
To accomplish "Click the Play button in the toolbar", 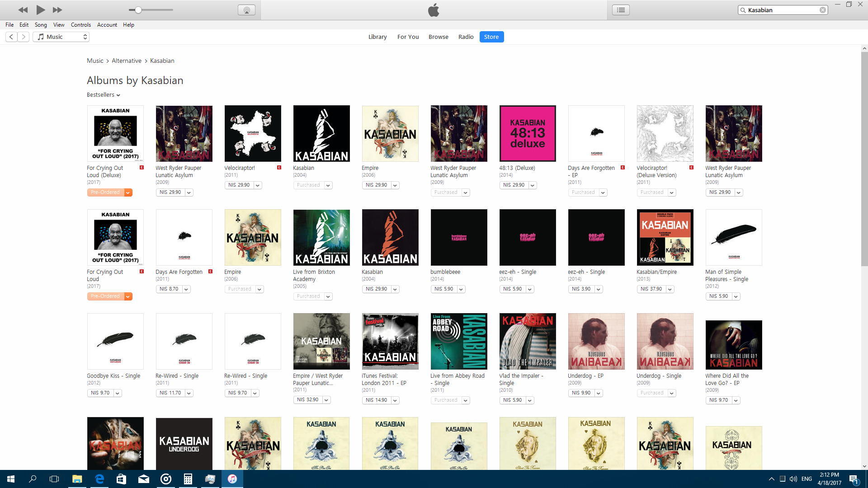I will (x=40, y=9).
